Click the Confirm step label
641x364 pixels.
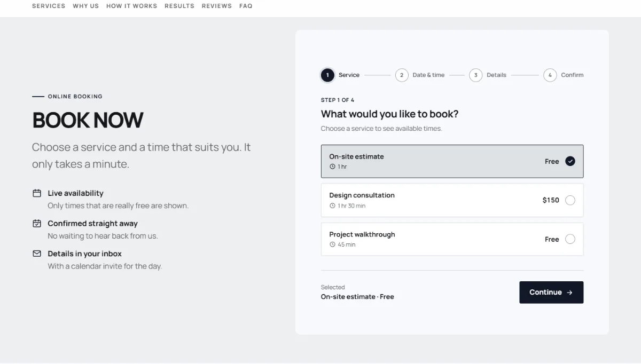[572, 75]
